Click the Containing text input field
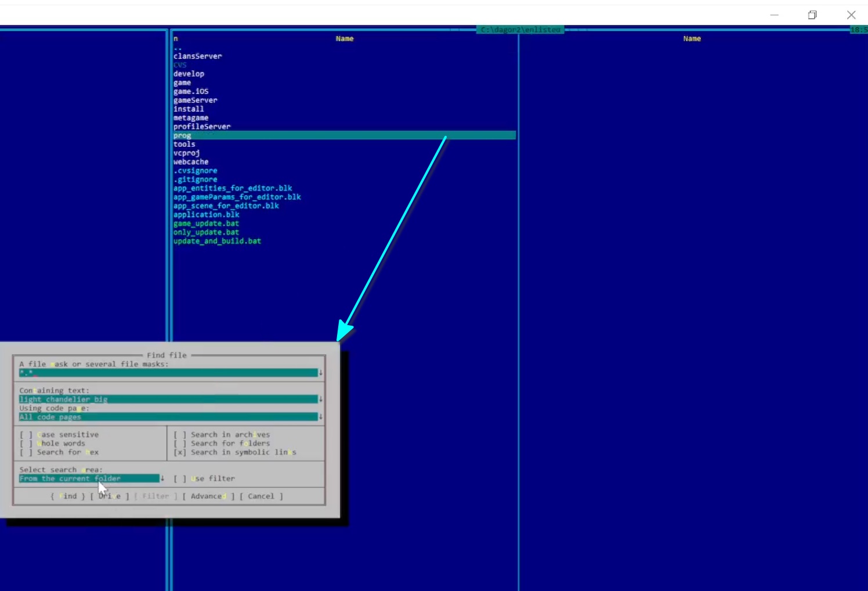Screen dimensions: 868x591 (168, 399)
